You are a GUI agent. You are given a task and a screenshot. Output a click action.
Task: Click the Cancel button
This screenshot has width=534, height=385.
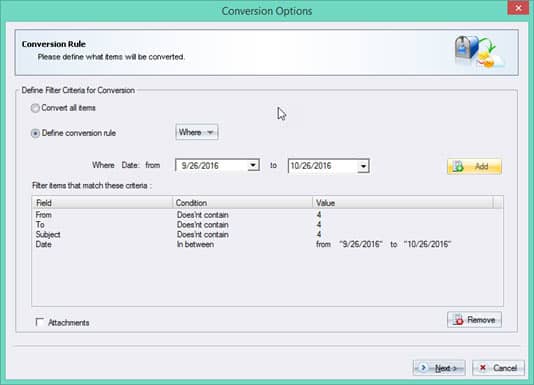click(498, 368)
